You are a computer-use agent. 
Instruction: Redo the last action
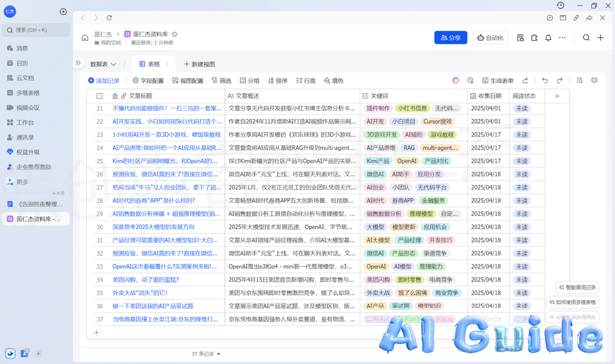pyautogui.click(x=560, y=80)
